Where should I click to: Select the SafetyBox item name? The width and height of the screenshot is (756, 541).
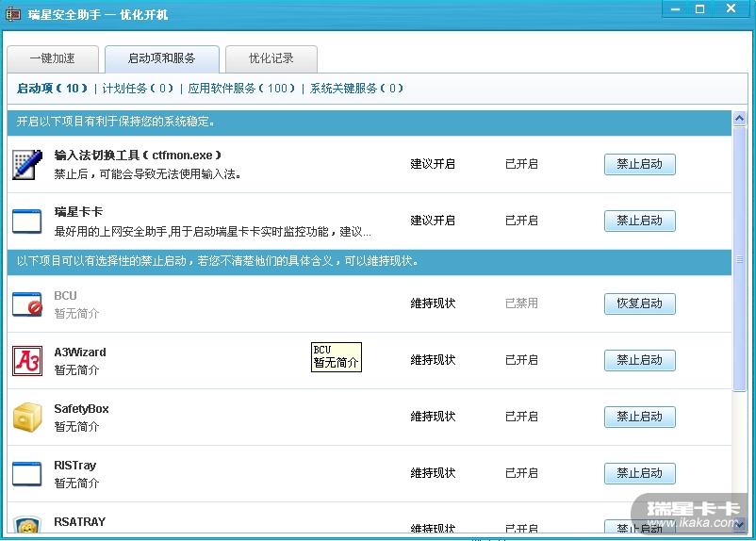click(x=81, y=409)
